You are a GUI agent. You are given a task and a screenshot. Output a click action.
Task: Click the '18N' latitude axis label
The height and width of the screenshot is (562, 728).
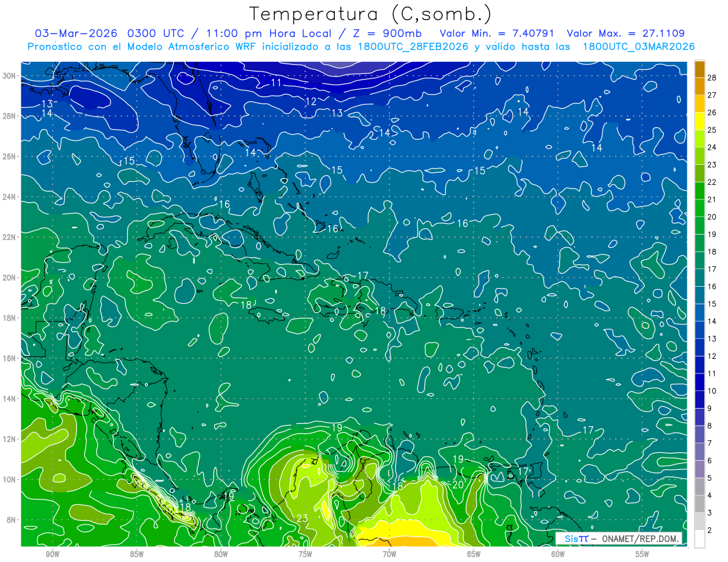(10, 318)
